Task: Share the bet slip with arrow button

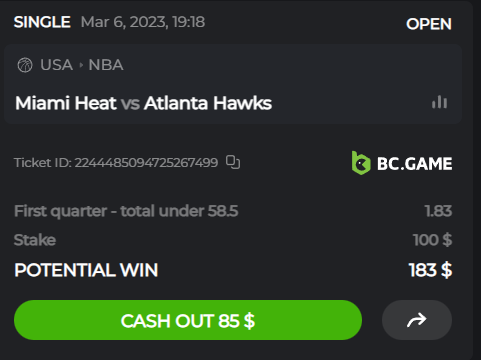Action: (x=417, y=320)
